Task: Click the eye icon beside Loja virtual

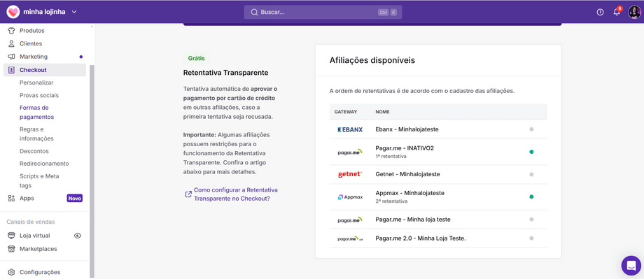Action: click(x=78, y=236)
